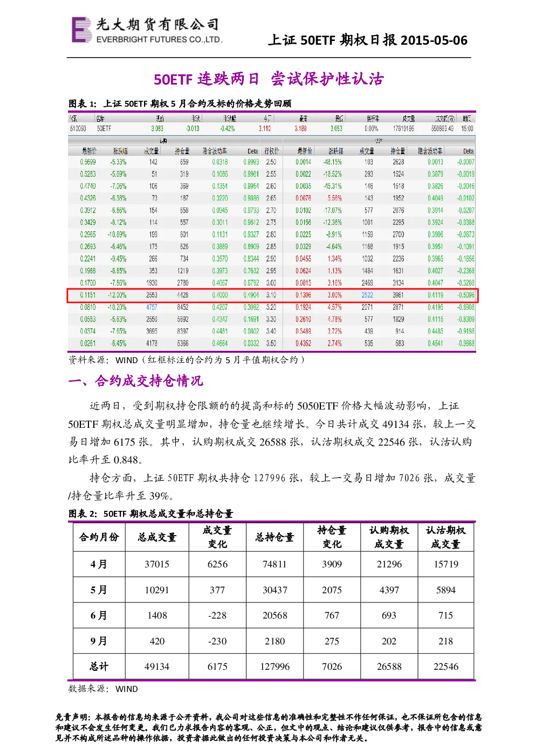Click the 总持仓量 column header
535x756 pixels.
pos(275,537)
